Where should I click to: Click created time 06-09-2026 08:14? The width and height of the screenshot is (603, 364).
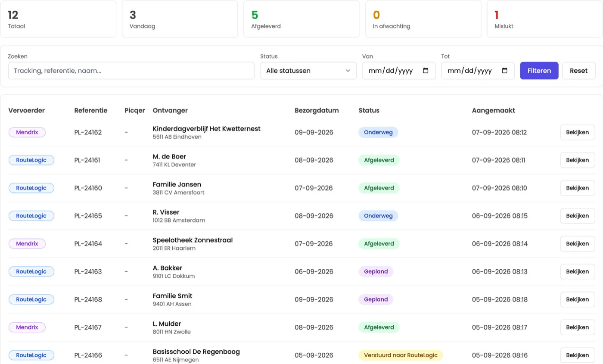[x=500, y=244]
